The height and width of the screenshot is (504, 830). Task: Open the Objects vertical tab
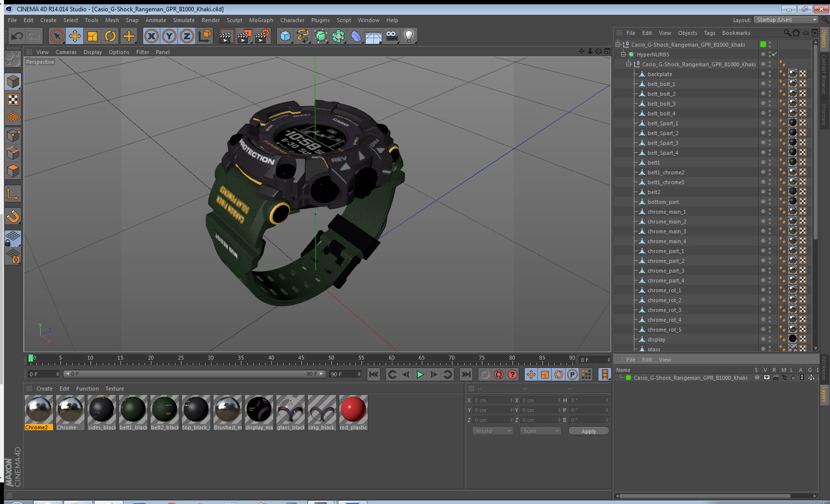click(x=825, y=39)
